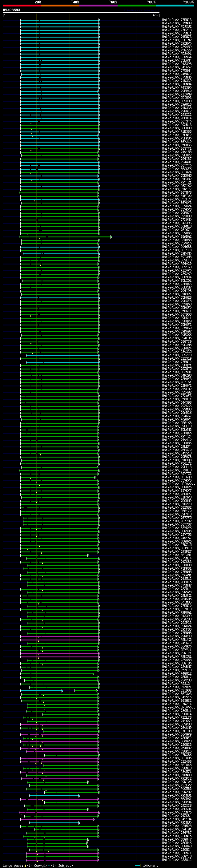Click the orange ~40% legend color segment
Screen dimensions: 197x868
point(61,6)
